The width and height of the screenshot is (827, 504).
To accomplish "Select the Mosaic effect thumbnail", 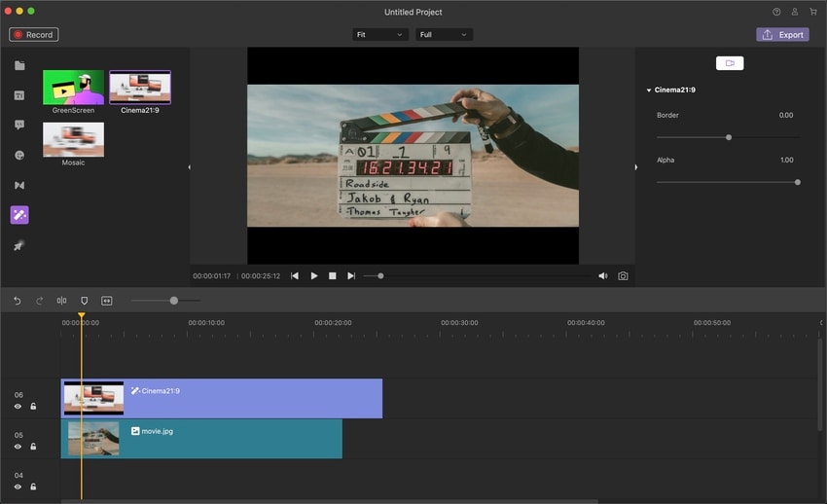I will [x=73, y=139].
